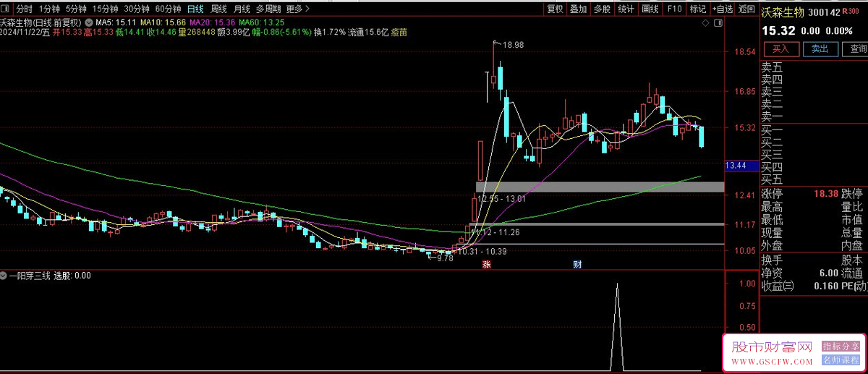This screenshot has width=868, height=374.
Task: Click the 涨 marker on the timeline
Action: (x=487, y=265)
